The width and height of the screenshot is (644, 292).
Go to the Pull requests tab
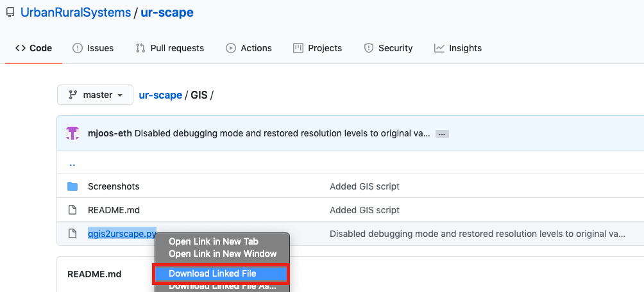tap(169, 48)
